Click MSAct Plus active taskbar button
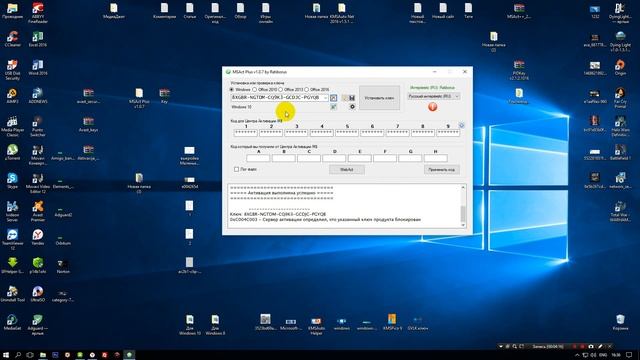 pos(129,355)
